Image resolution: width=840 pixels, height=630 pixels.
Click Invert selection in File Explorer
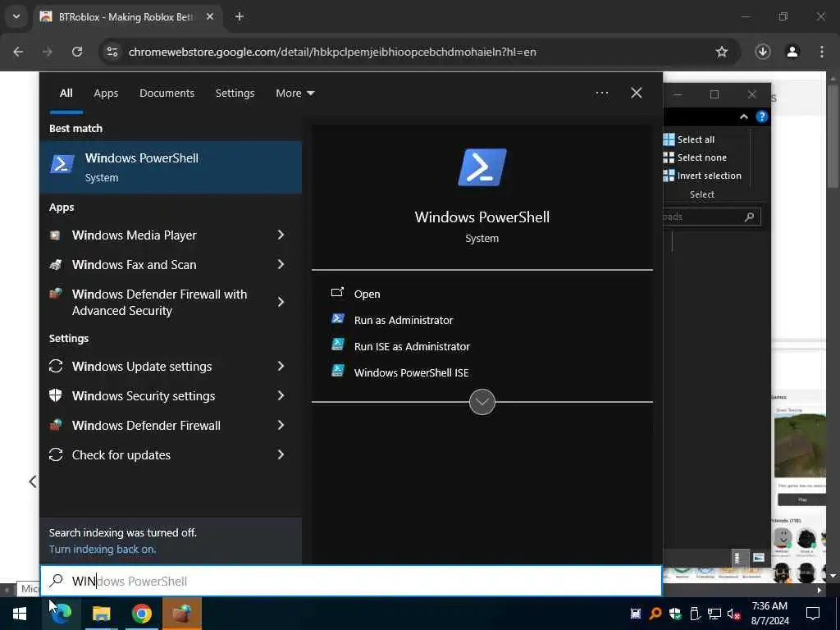click(702, 176)
